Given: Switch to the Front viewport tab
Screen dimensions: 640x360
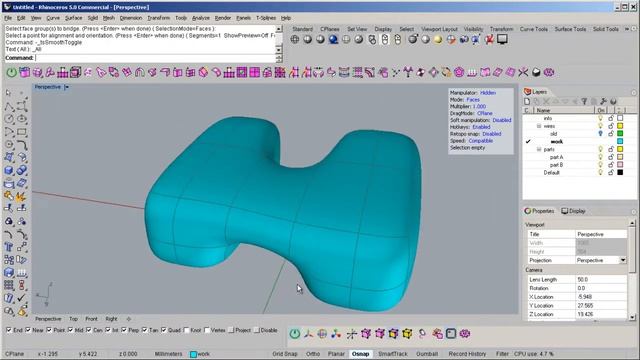Looking at the screenshot, I should [x=91, y=319].
